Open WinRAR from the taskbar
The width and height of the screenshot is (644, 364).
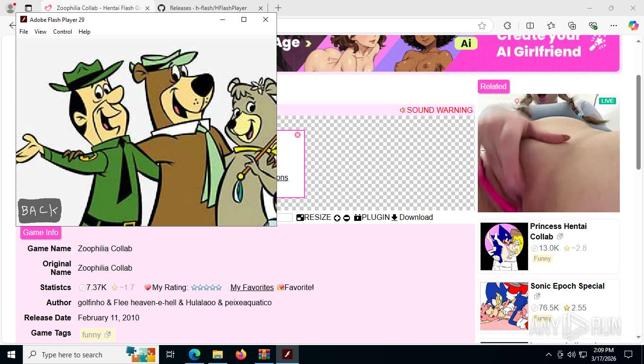tap(264, 355)
